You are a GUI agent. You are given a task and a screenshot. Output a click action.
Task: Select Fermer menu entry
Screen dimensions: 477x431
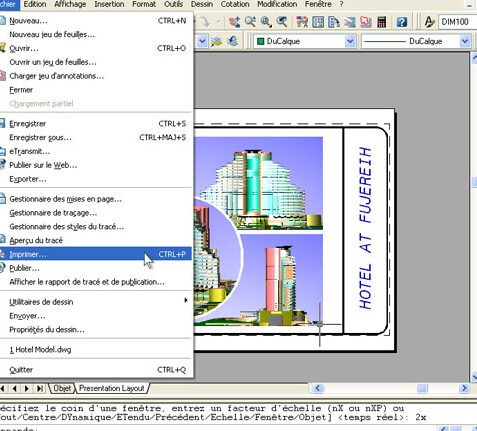click(x=96, y=90)
